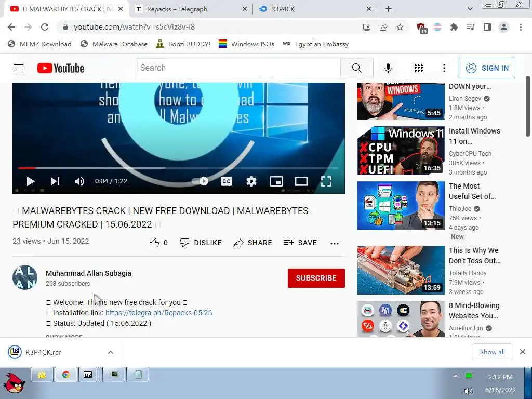Open a new tab with plus
Image resolution: width=532 pixels, height=399 pixels.
click(389, 9)
